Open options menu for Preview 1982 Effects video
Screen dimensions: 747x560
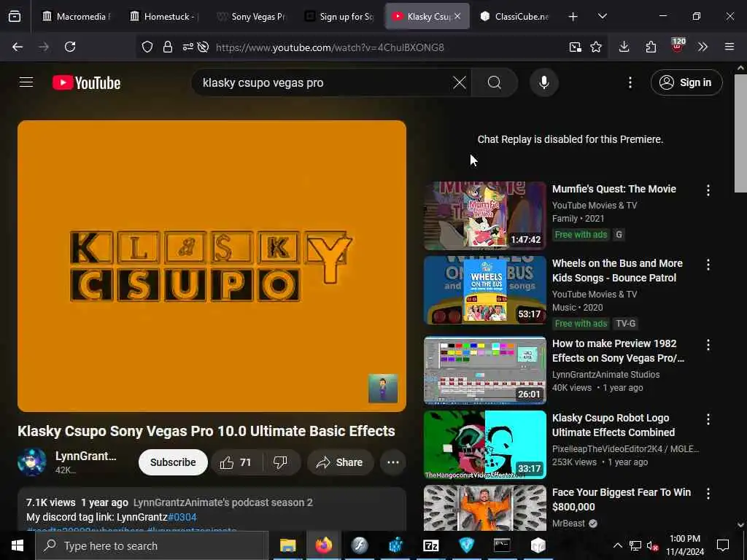point(708,345)
